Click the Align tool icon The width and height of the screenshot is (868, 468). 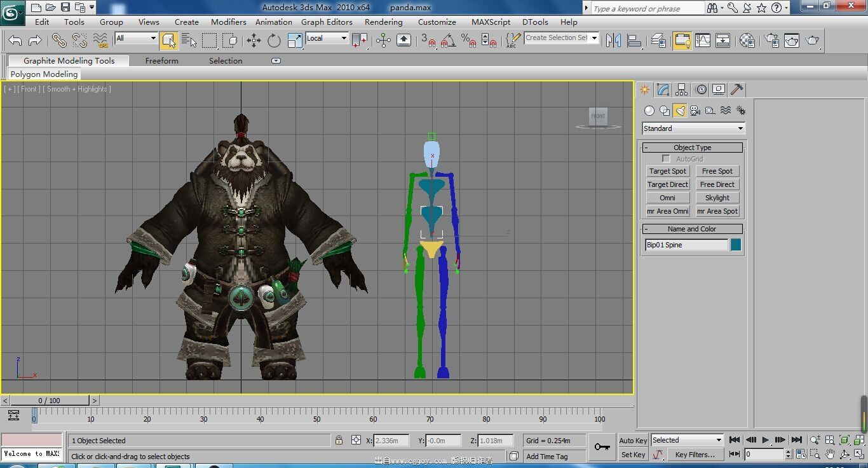(x=634, y=41)
